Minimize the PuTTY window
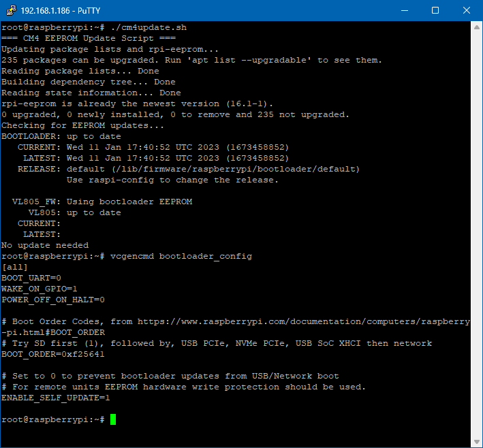The width and height of the screenshot is (483, 448). tap(404, 10)
